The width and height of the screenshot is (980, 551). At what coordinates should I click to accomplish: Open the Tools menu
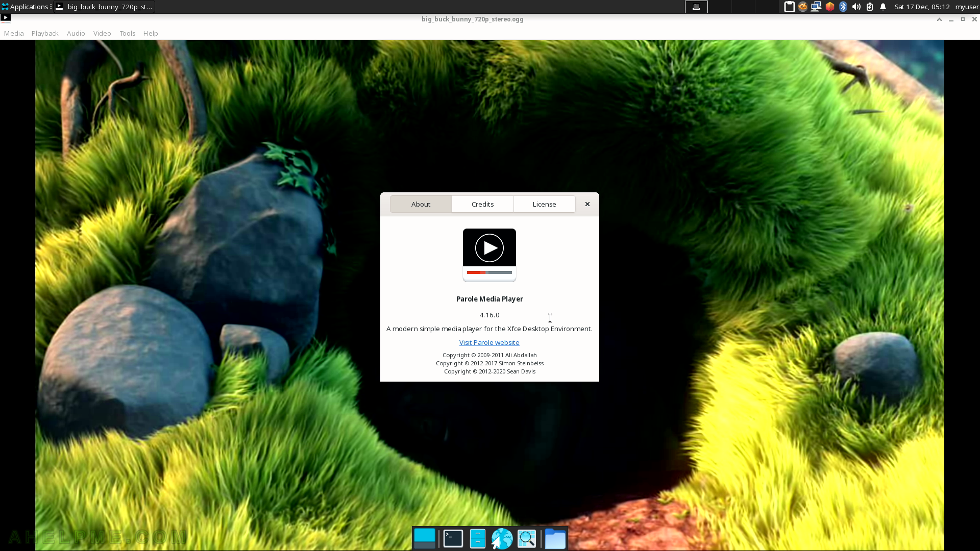[127, 33]
